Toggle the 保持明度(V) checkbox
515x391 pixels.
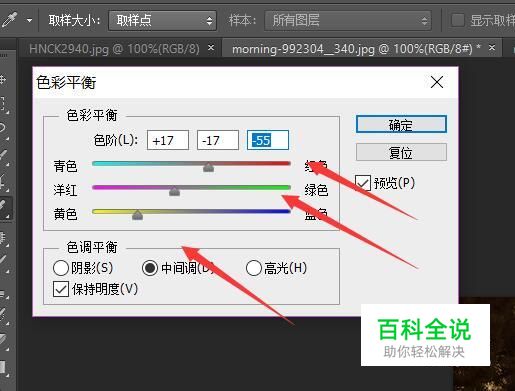61,289
